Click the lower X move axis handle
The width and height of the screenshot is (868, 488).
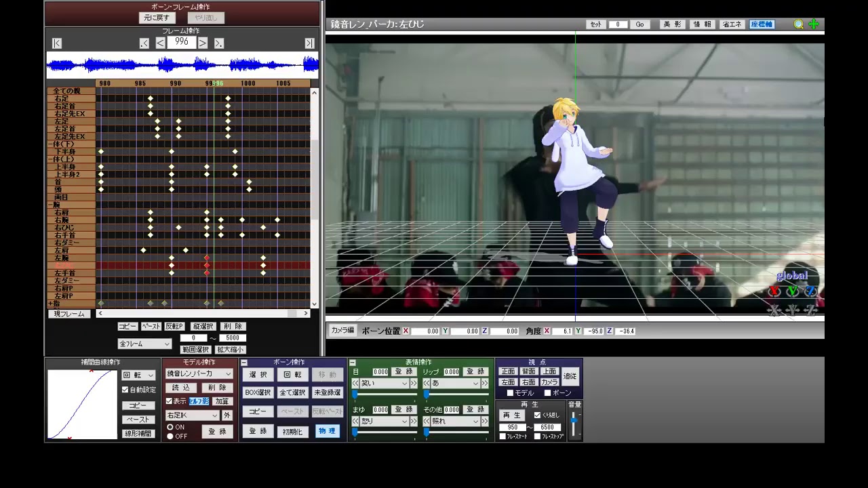pyautogui.click(x=774, y=310)
